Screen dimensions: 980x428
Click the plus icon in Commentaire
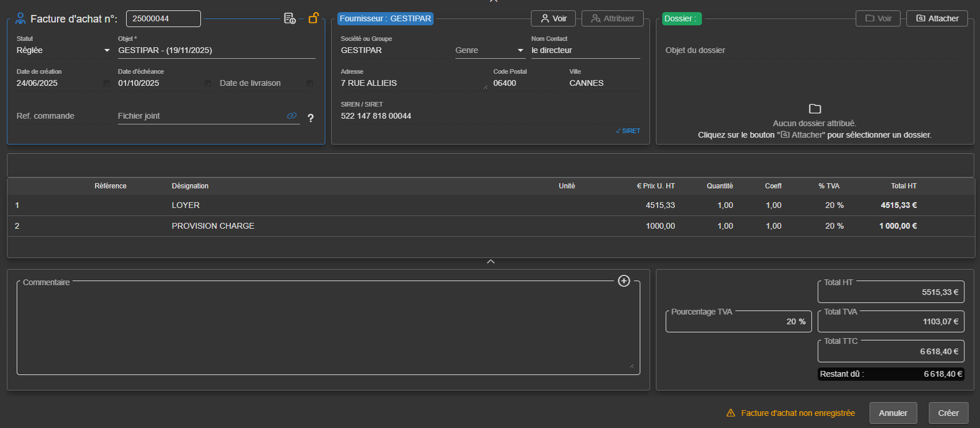[624, 281]
